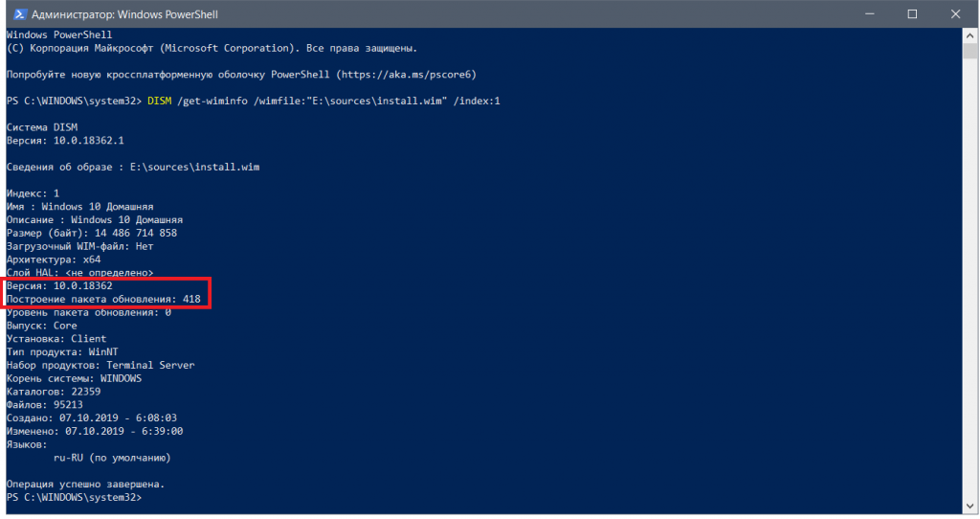Click the update build 418 value

(x=190, y=300)
